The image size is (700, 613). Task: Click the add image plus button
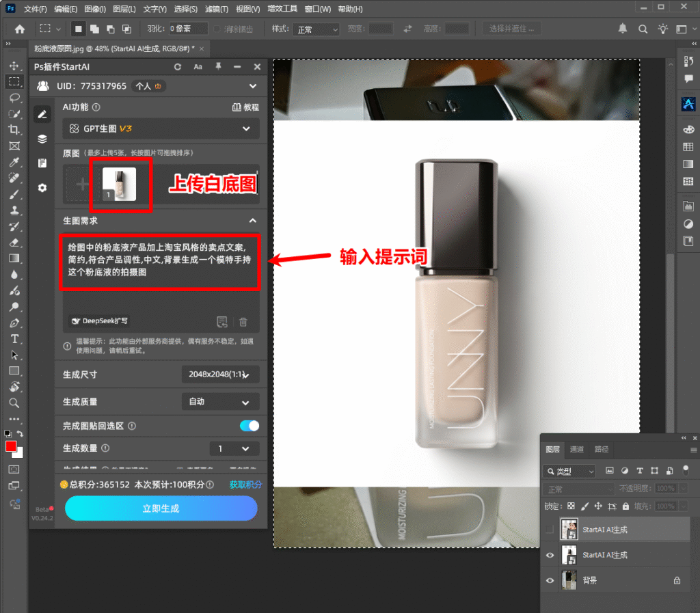pyautogui.click(x=82, y=184)
